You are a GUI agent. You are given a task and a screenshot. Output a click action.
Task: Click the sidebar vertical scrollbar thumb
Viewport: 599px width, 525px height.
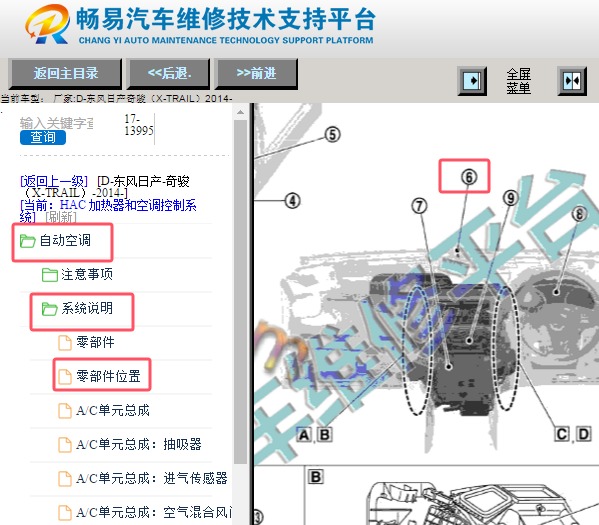tap(240, 292)
